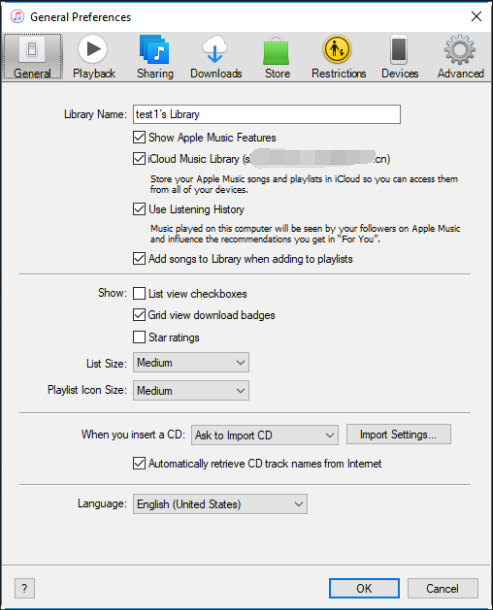Image resolution: width=493 pixels, height=610 pixels.
Task: Open help with the question mark button
Action: pos(25,588)
